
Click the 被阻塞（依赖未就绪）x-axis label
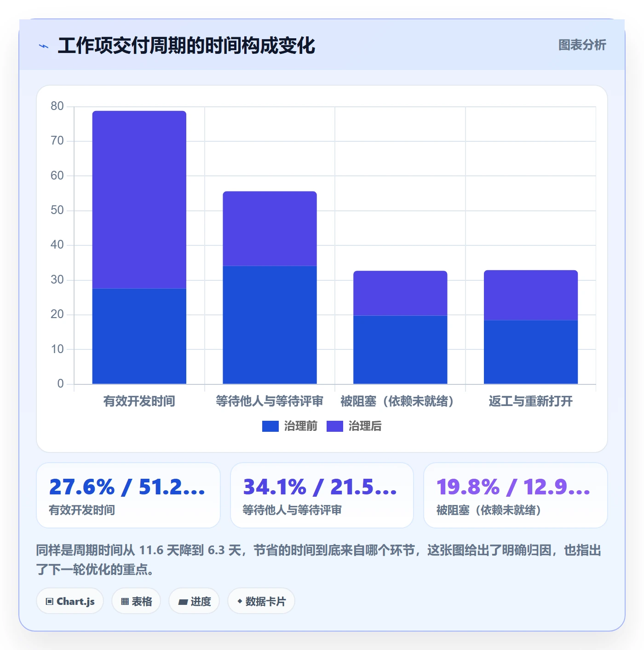pos(397,401)
